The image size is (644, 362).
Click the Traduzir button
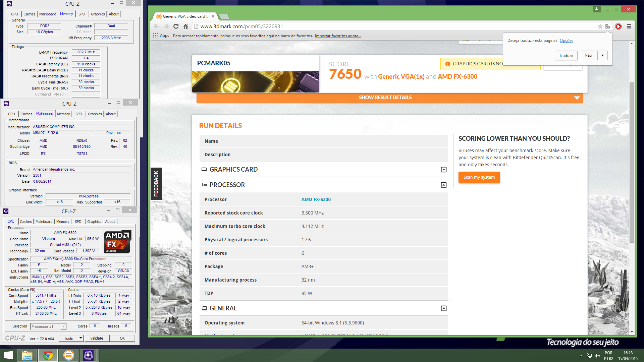[566, 55]
